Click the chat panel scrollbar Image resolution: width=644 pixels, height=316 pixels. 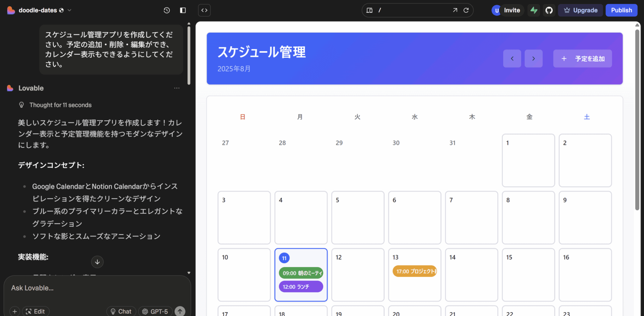point(189,56)
